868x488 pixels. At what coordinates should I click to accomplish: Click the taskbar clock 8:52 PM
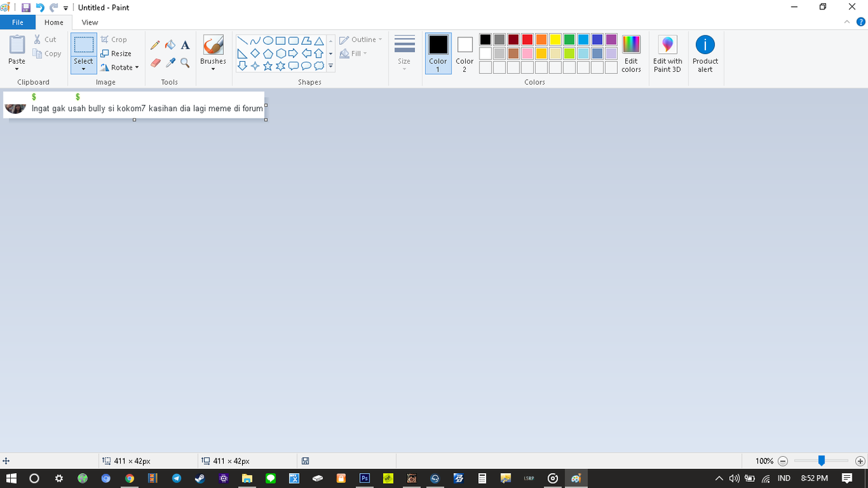(x=814, y=479)
